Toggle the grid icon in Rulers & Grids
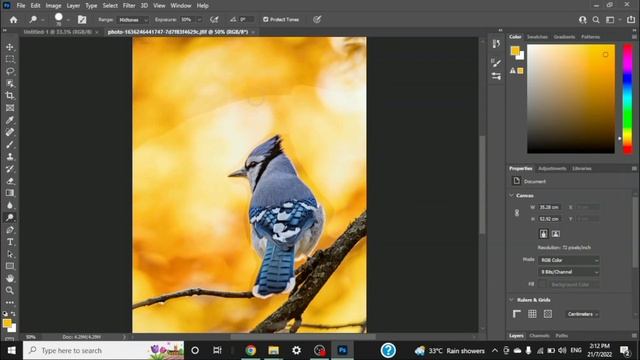Screen dimensions: 640x360 pyautogui.click(x=532, y=314)
